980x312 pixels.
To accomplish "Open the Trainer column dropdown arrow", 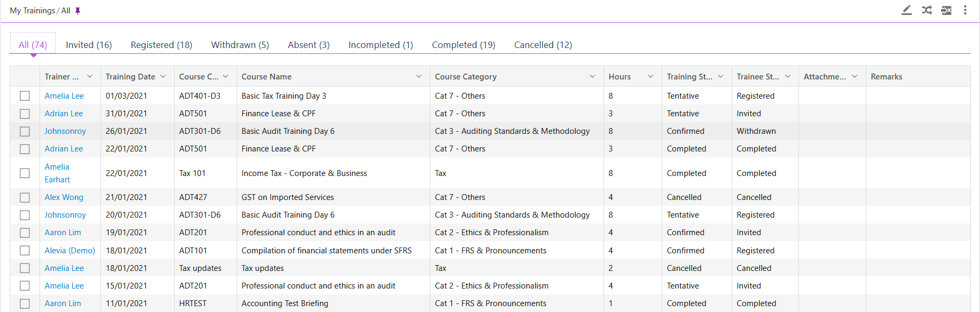I will (90, 76).
